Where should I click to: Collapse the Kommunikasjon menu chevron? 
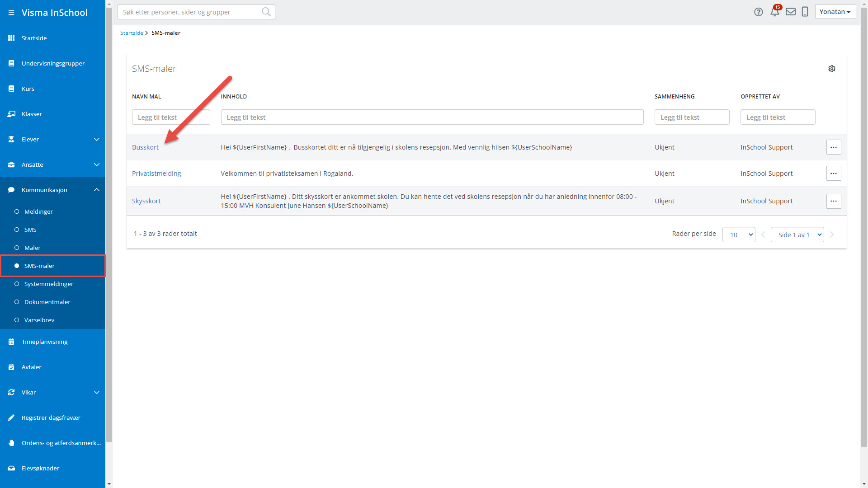pos(97,190)
